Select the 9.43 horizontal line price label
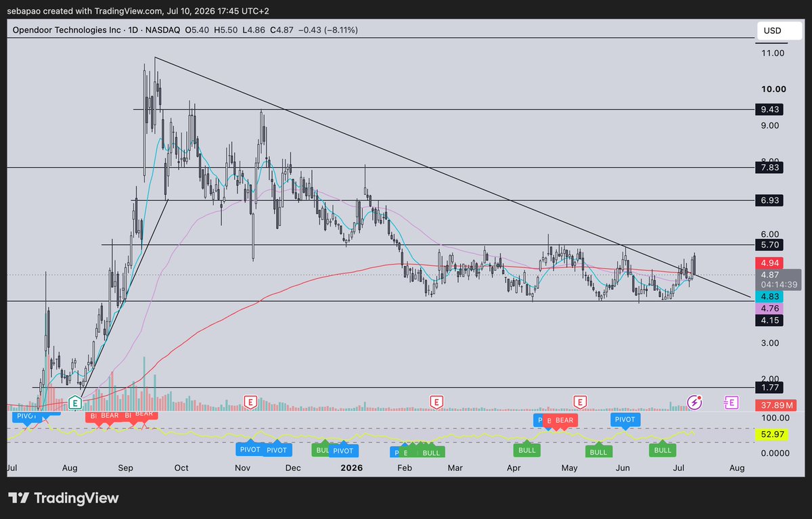The image size is (812, 519). (769, 109)
